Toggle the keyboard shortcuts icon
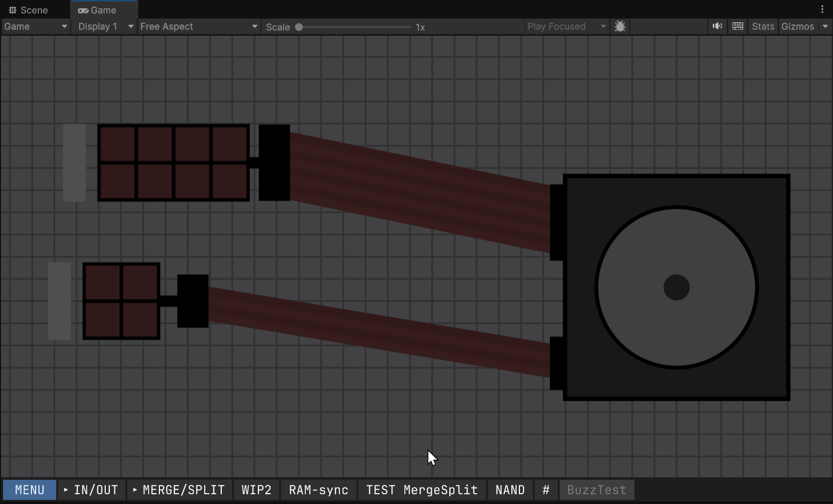The width and height of the screenshot is (833, 504). (x=738, y=26)
